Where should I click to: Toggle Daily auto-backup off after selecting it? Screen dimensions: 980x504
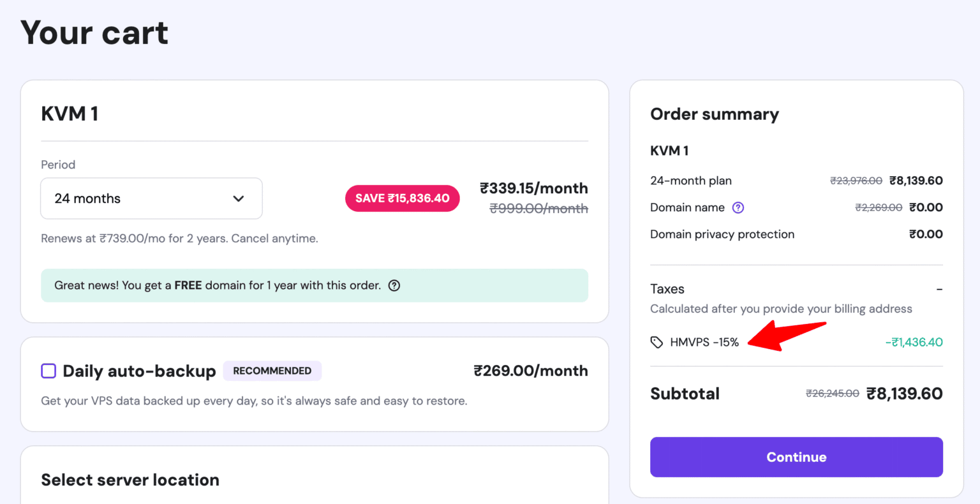48,371
